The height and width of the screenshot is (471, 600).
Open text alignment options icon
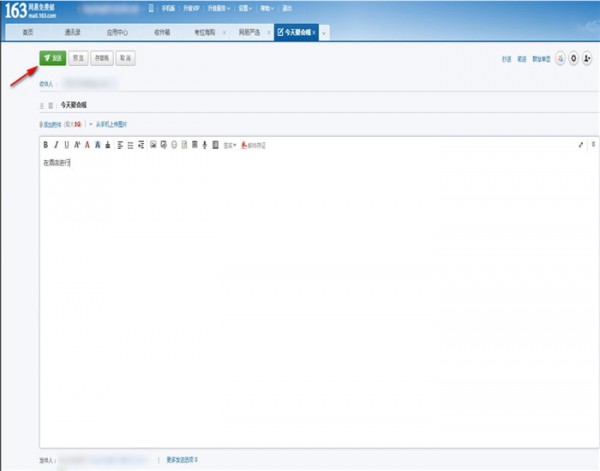120,145
